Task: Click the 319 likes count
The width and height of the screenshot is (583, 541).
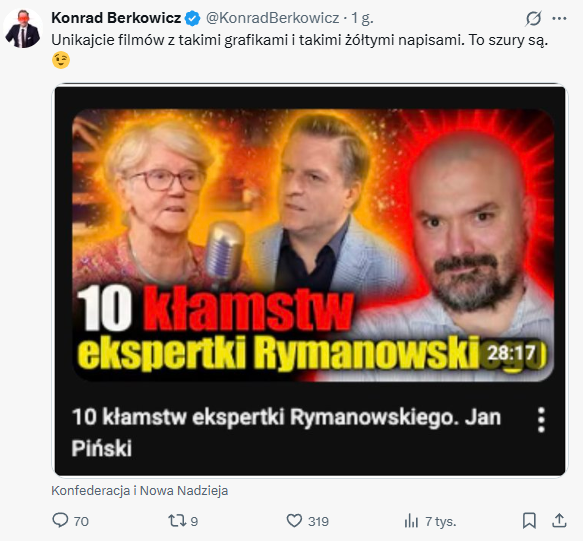Action: 318,521
